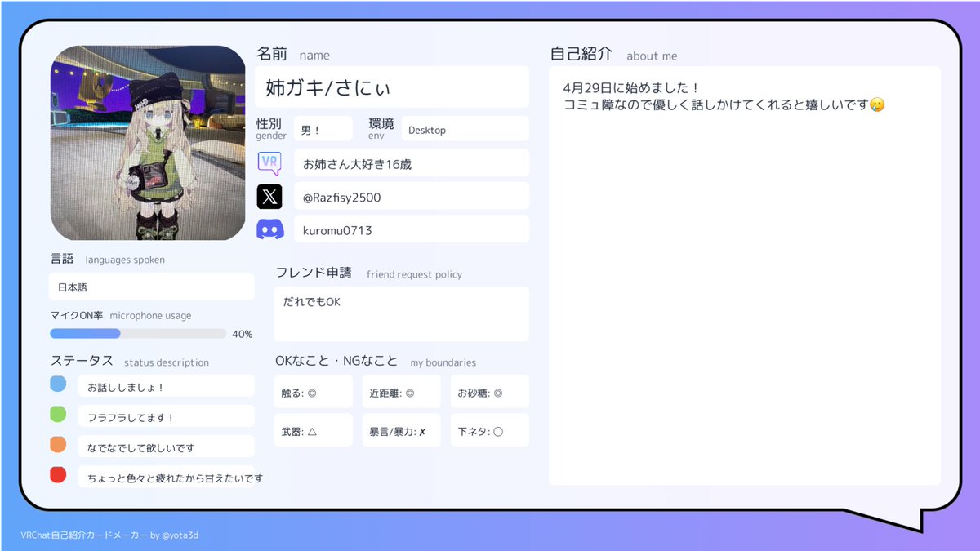
Task: Click the X handle field @Razfisy2500
Action: click(x=412, y=197)
